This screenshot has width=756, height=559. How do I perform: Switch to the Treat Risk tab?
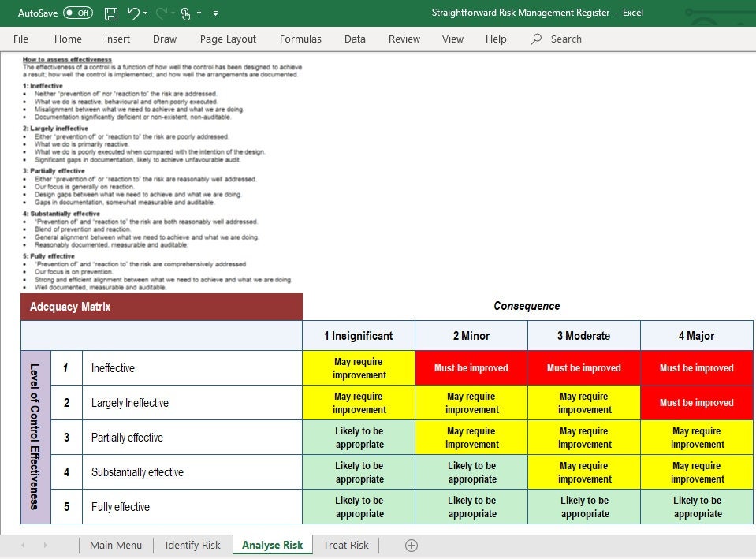click(x=345, y=545)
